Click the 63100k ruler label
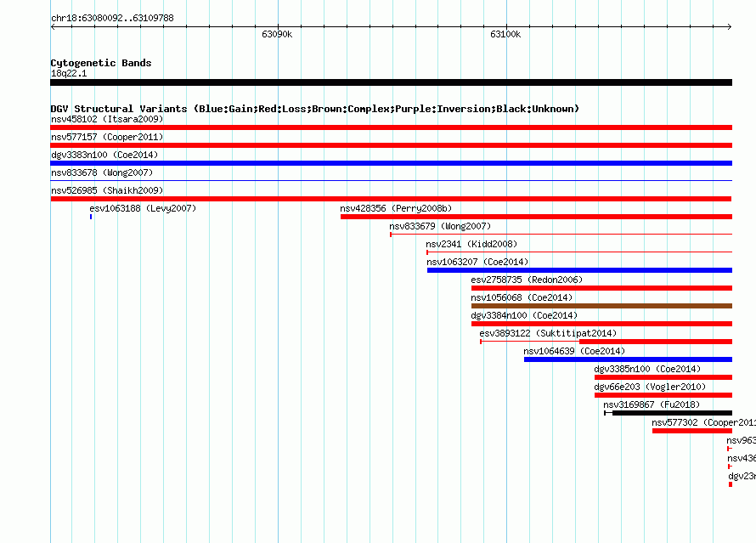 [x=505, y=34]
